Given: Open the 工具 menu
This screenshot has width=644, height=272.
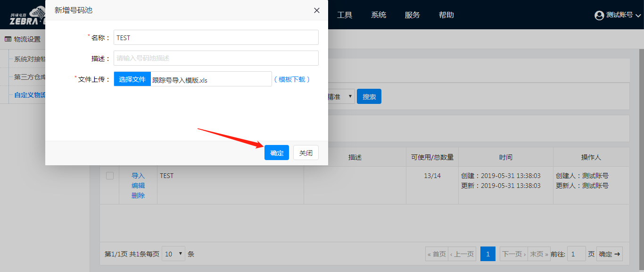Looking at the screenshot, I should pos(345,15).
